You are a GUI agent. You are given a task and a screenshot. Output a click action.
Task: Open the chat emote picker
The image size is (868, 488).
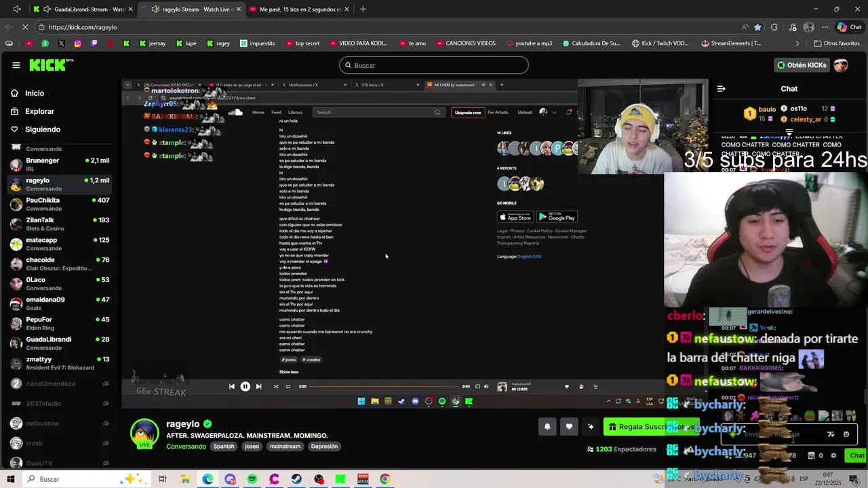[846, 434]
